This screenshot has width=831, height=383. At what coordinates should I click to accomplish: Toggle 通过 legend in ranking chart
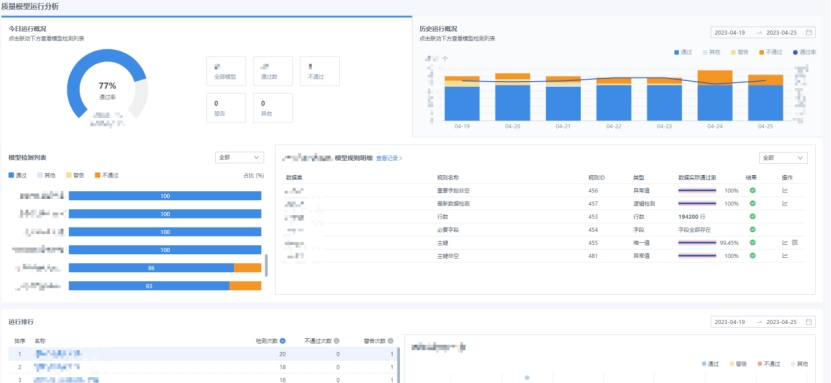click(711, 364)
